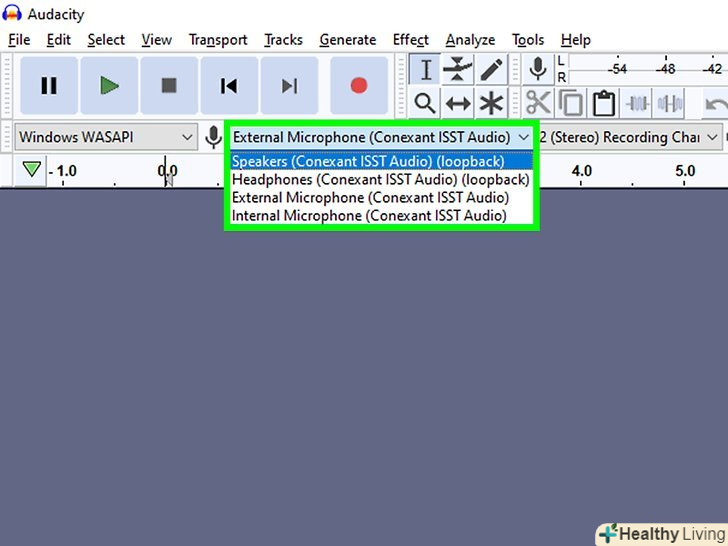
Task: Select the Multi-tool asterisk icon
Action: point(491,103)
